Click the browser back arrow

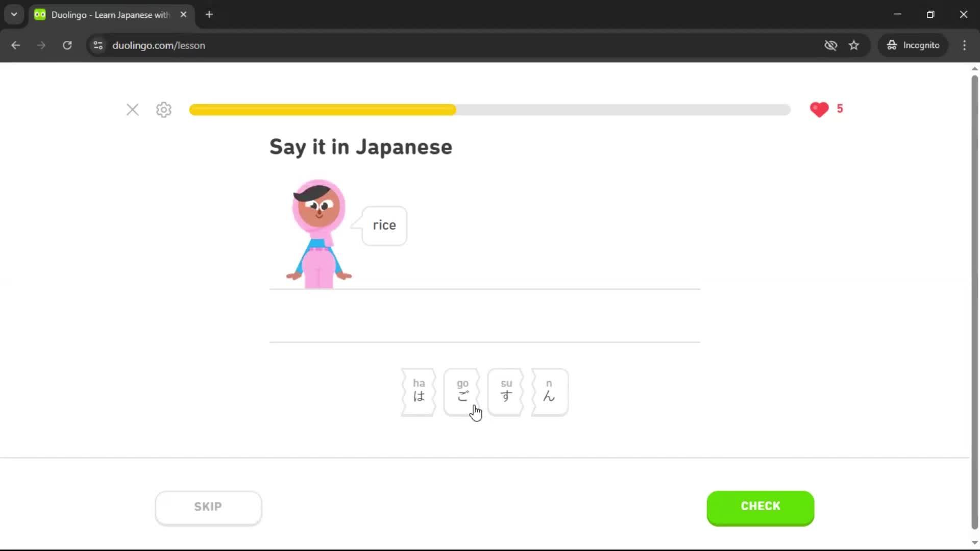point(16,45)
